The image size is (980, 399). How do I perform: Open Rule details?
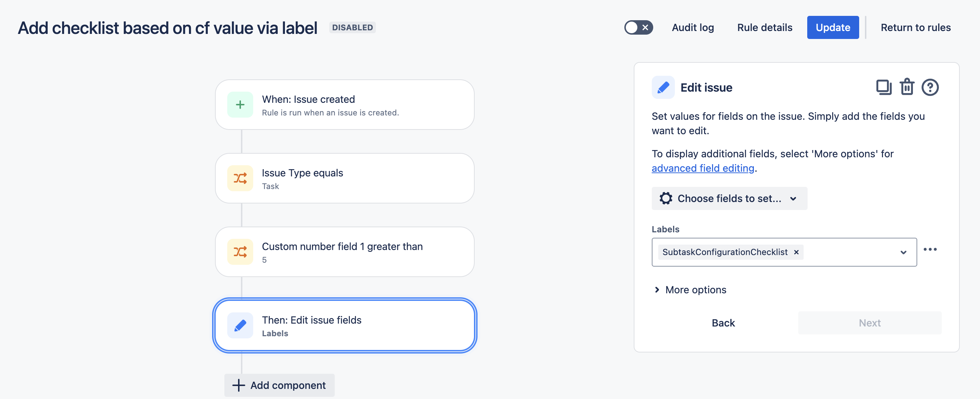click(764, 27)
